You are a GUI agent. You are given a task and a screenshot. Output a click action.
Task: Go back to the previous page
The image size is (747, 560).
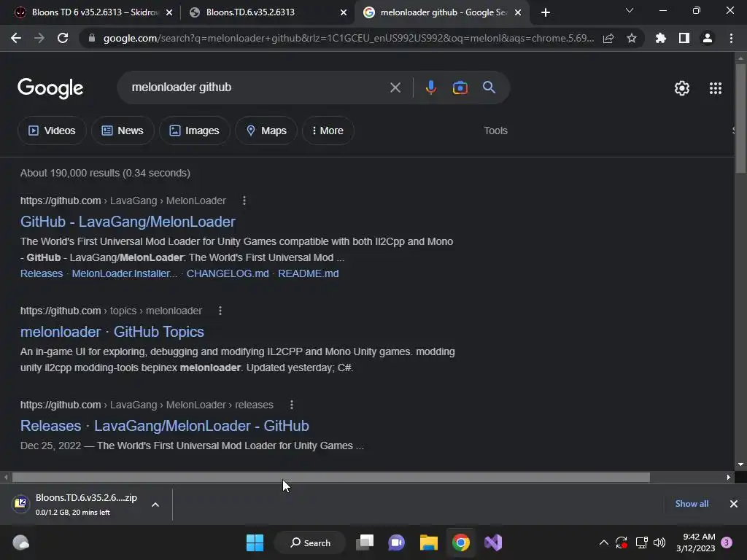point(16,38)
